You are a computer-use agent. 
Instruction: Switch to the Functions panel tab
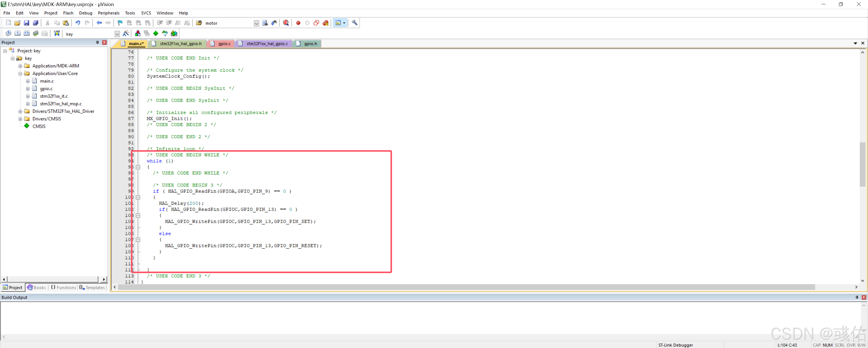[x=63, y=287]
